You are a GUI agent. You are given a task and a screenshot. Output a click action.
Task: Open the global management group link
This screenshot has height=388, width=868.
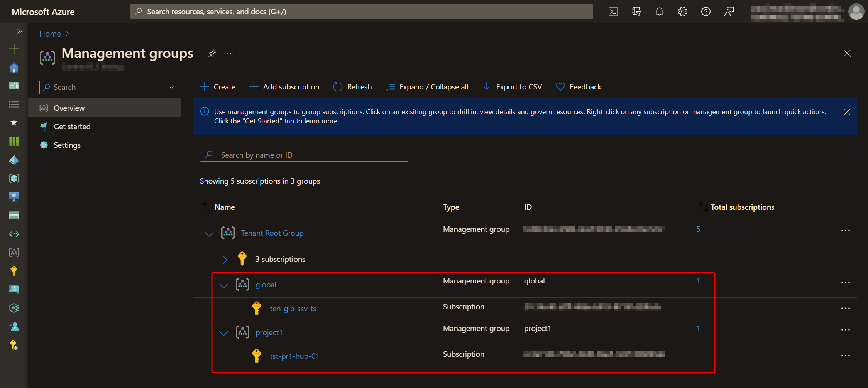pyautogui.click(x=266, y=285)
